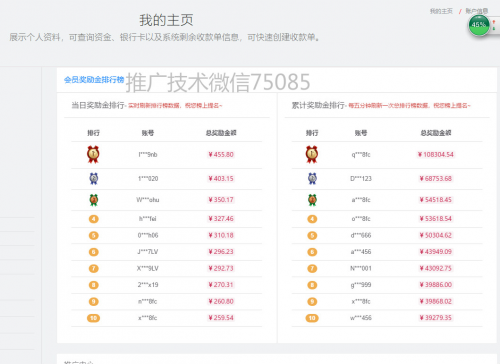Click the amount ¥50304.62
Screen dimensions: 500x364
pos(436,235)
